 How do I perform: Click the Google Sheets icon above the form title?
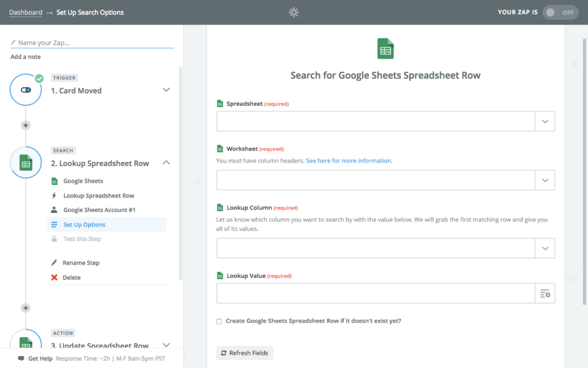coord(385,48)
